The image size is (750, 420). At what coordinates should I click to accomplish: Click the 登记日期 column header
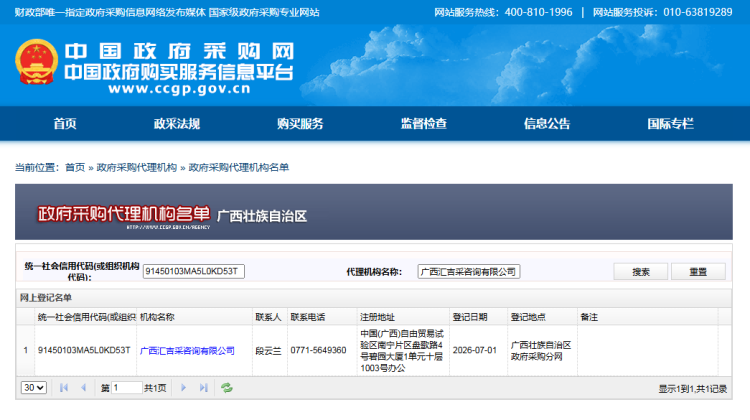pyautogui.click(x=479, y=317)
